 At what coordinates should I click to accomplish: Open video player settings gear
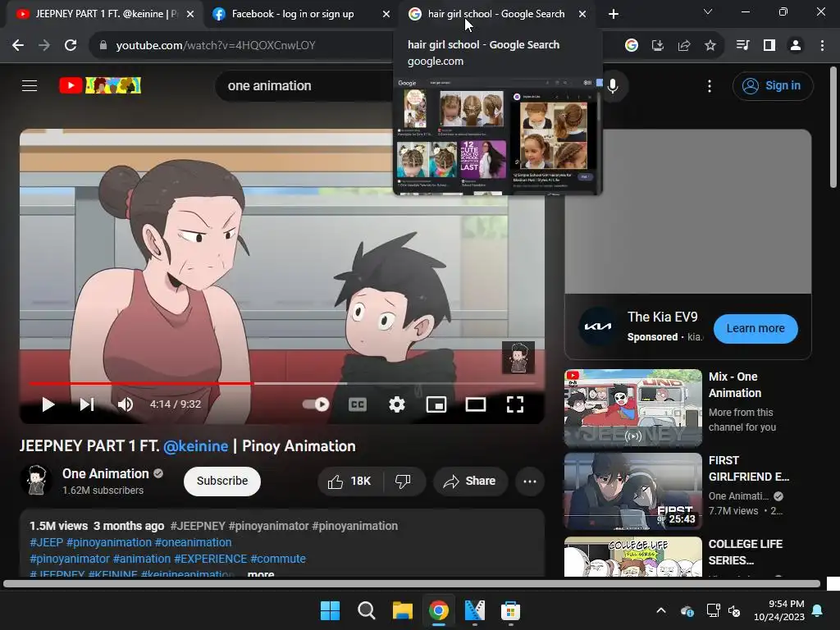[396, 404]
